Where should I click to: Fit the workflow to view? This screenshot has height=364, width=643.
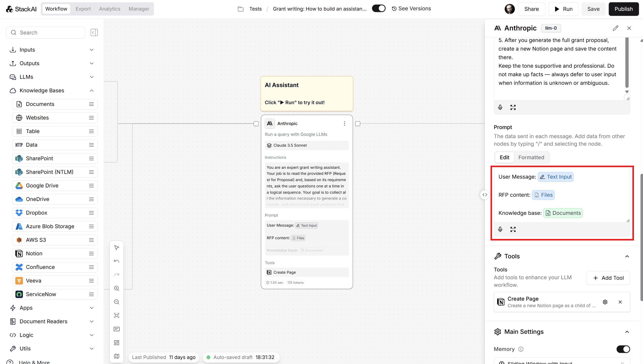pyautogui.click(x=117, y=315)
